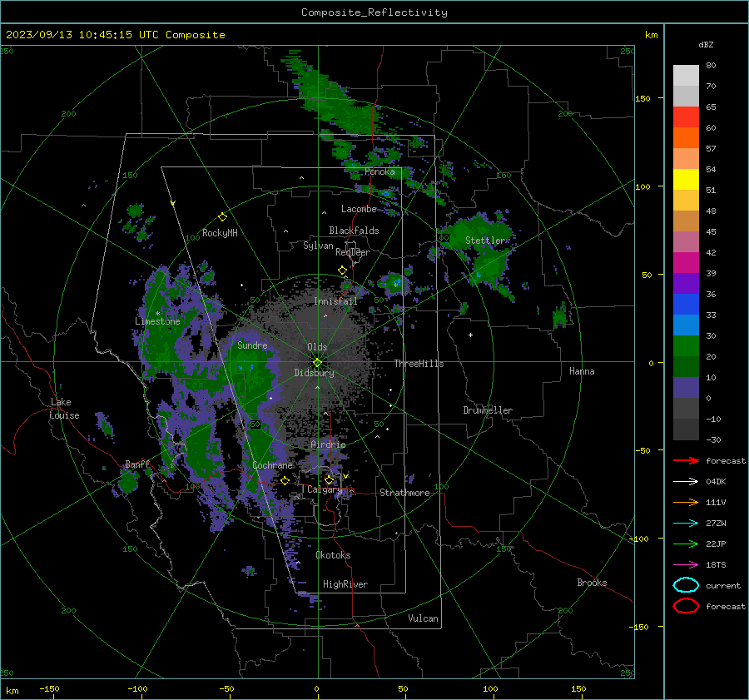Click the Okotoks town label
Viewport: 749px width, 700px height.
tap(333, 555)
